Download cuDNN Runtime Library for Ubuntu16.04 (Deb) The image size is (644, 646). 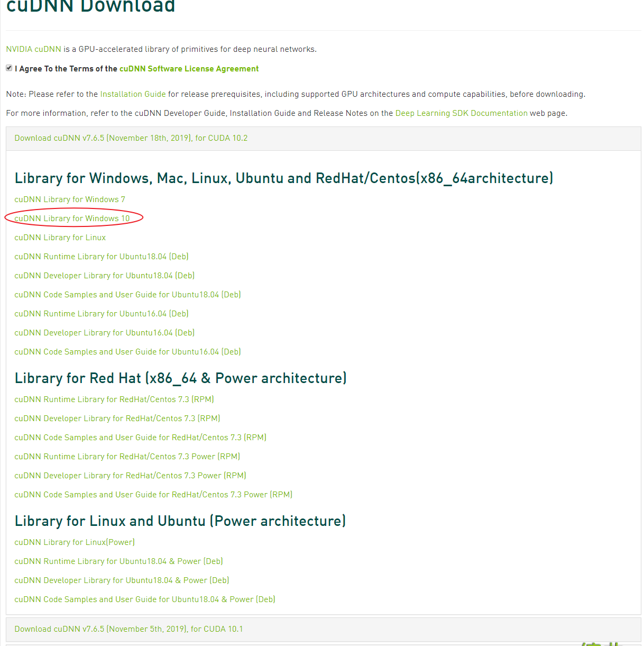[x=102, y=314]
